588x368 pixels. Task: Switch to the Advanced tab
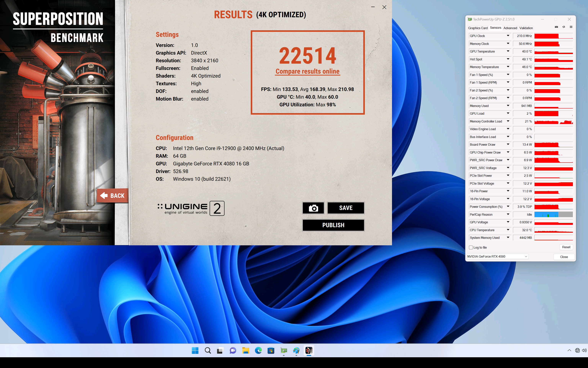(x=510, y=28)
